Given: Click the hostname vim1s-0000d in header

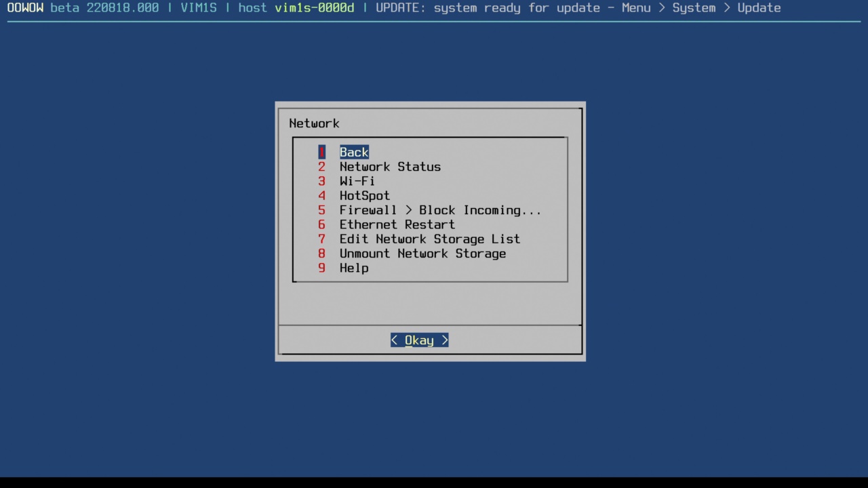Looking at the screenshot, I should tap(314, 8).
